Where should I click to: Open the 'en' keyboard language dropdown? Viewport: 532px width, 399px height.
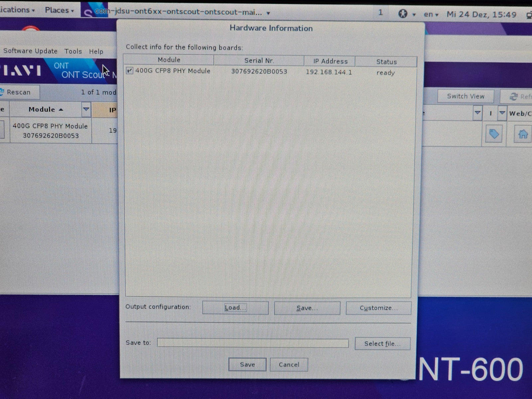tap(431, 14)
